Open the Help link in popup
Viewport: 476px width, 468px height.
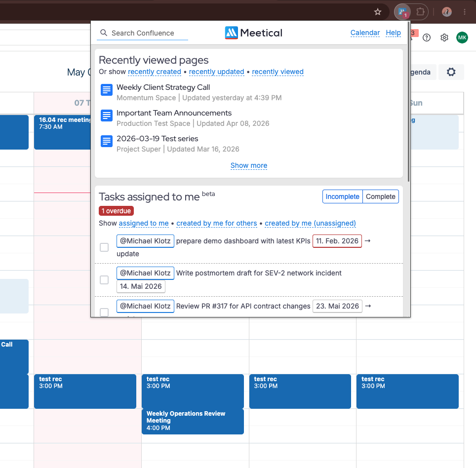(x=393, y=33)
